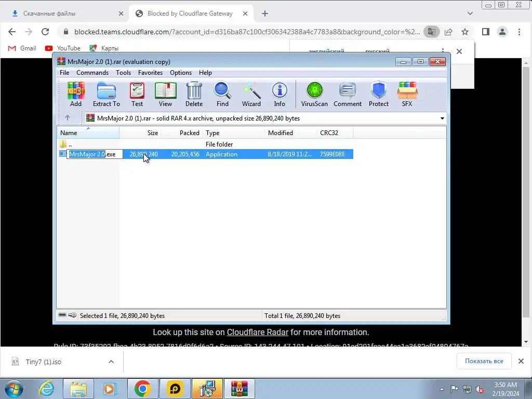This screenshot has width=532, height=399.
Task: Click the Показать все button
Action: [x=484, y=361]
